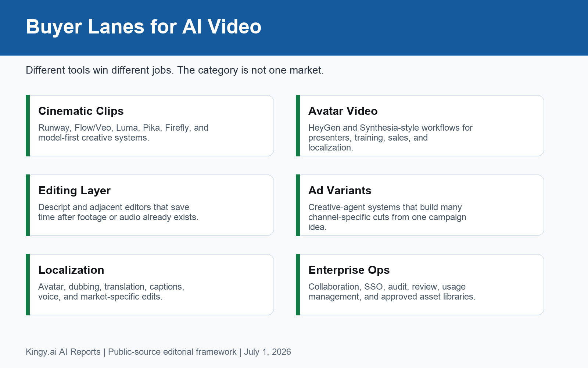Click the 'Descript and adjacent editors' description
588x368 pixels.
coord(118,212)
